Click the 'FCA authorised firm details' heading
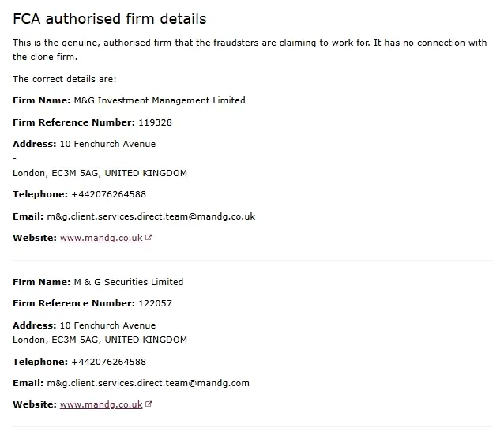This screenshot has height=432, width=504. [x=110, y=18]
